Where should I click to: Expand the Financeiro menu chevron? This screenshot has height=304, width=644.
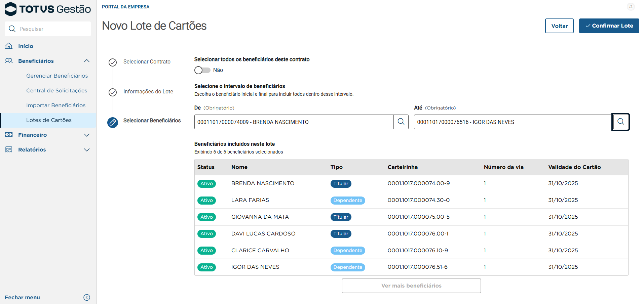(87, 135)
